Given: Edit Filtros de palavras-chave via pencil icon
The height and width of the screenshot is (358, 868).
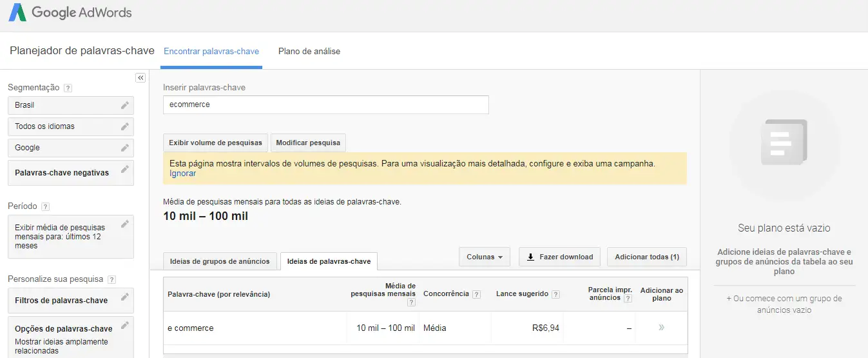Looking at the screenshot, I should 125,297.
